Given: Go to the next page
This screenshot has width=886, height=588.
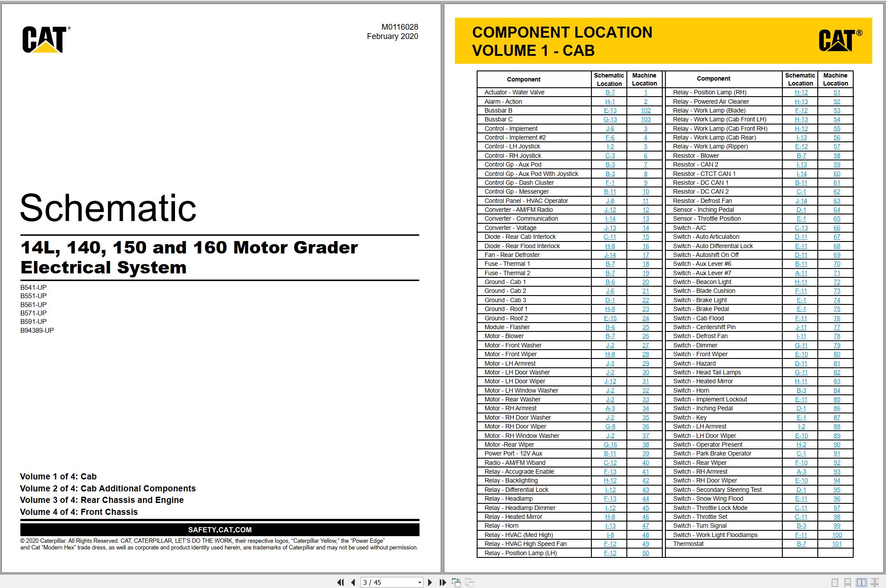Looking at the screenshot, I should coord(430,582).
